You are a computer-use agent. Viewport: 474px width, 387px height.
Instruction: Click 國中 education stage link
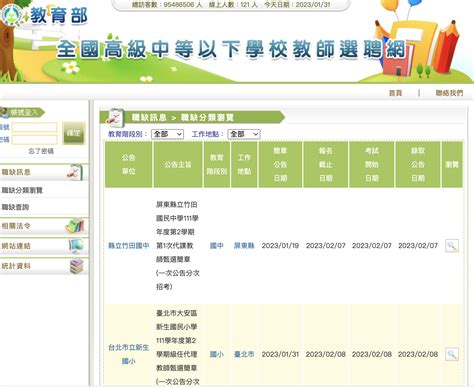(x=217, y=246)
